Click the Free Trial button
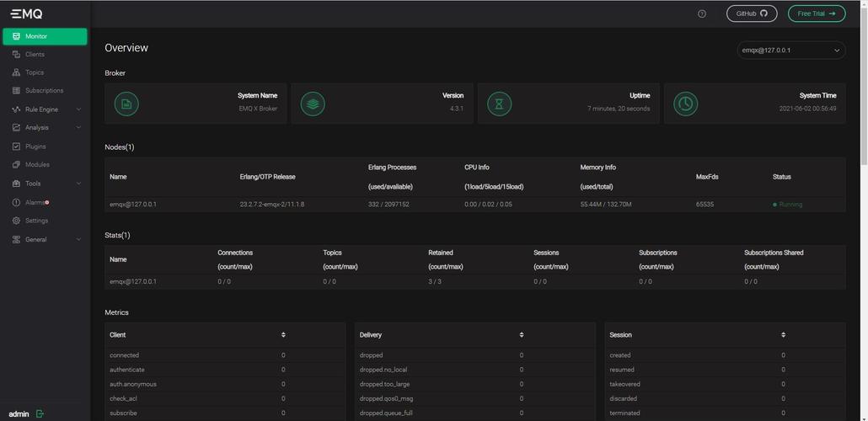868x421 pixels. (x=817, y=13)
